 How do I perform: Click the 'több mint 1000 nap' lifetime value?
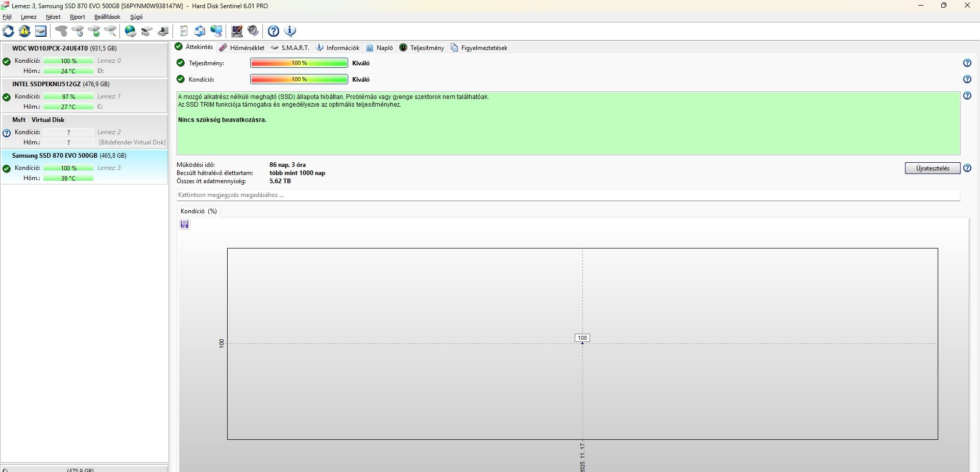coord(297,173)
